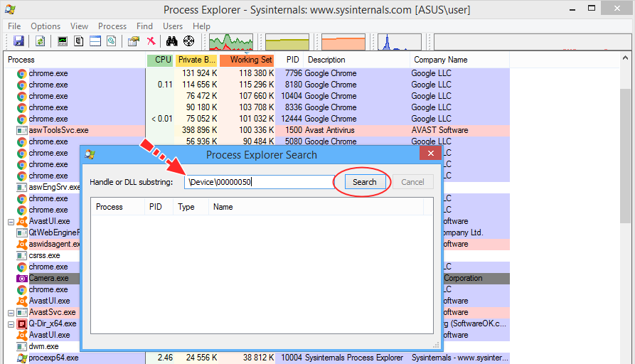This screenshot has width=635, height=364.
Task: Click the Cancel button in search dialog
Action: 412,182
